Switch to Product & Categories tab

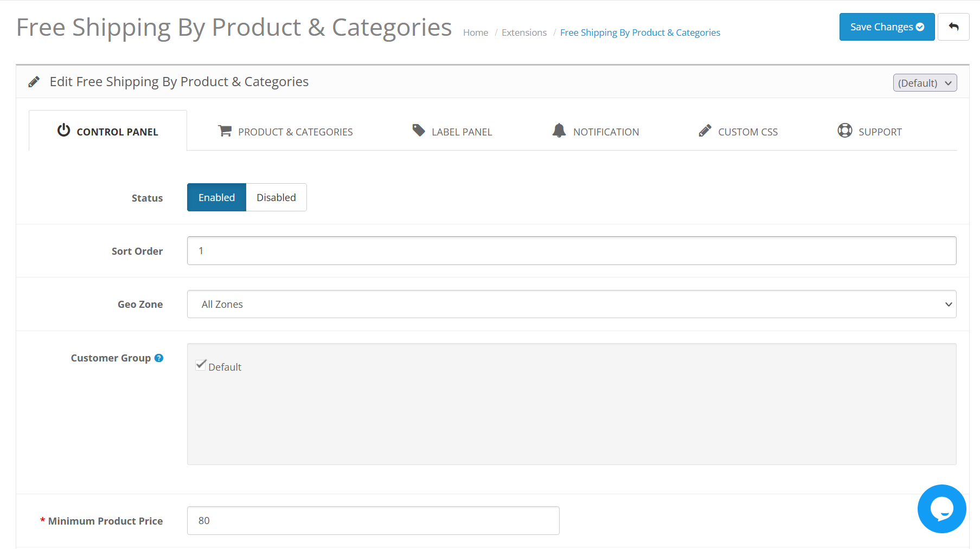(x=285, y=131)
